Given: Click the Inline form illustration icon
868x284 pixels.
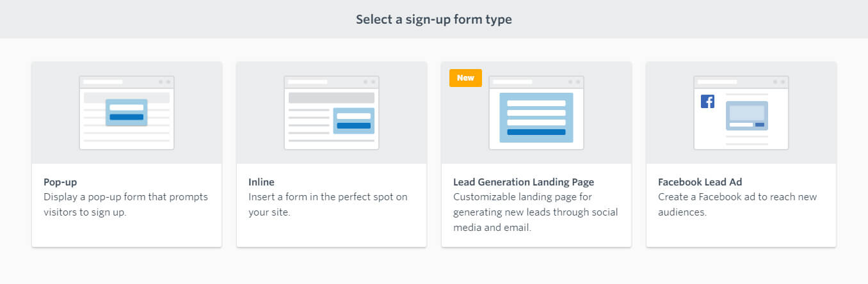Looking at the screenshot, I should pos(332,113).
